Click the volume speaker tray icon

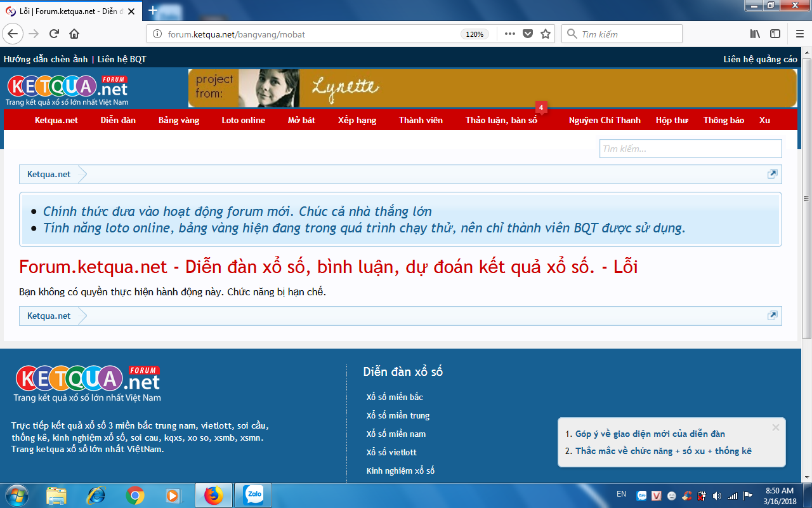click(x=717, y=496)
